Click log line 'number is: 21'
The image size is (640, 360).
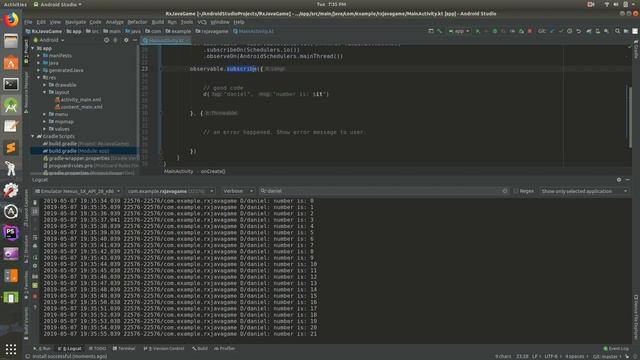[x=180, y=334]
